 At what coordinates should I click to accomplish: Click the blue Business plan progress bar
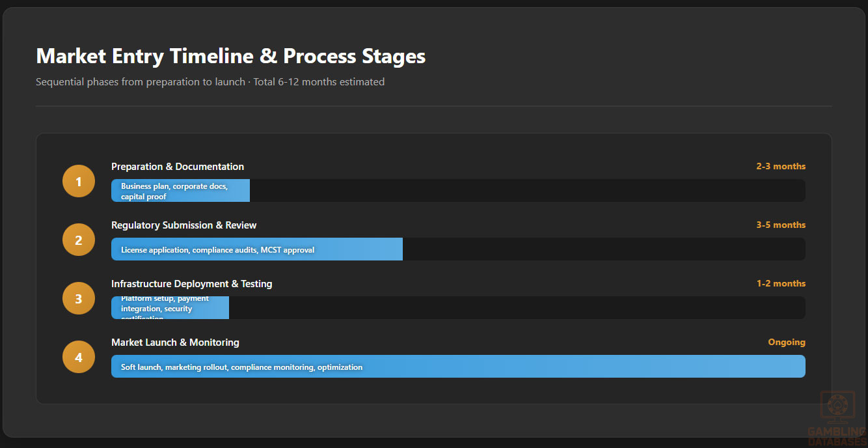tap(180, 191)
